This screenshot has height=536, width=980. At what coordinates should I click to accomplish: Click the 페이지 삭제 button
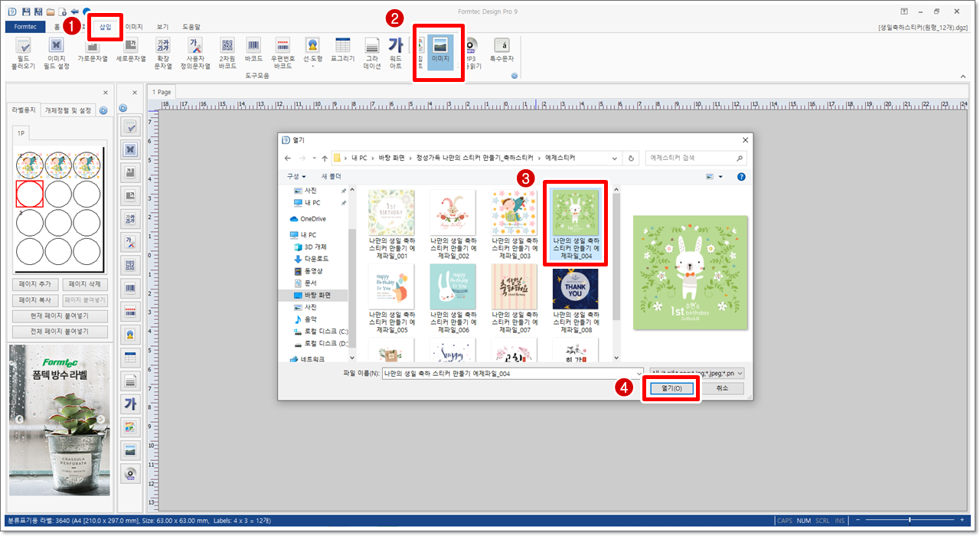(84, 284)
